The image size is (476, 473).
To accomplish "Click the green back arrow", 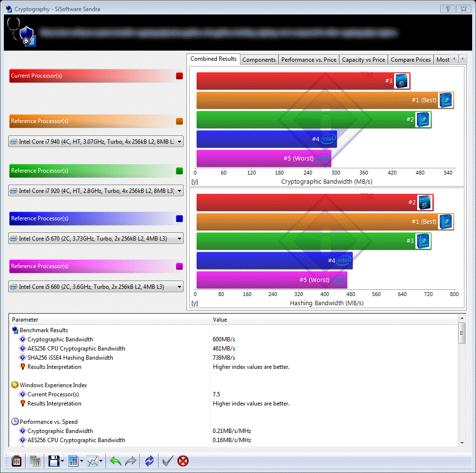I will click(115, 461).
